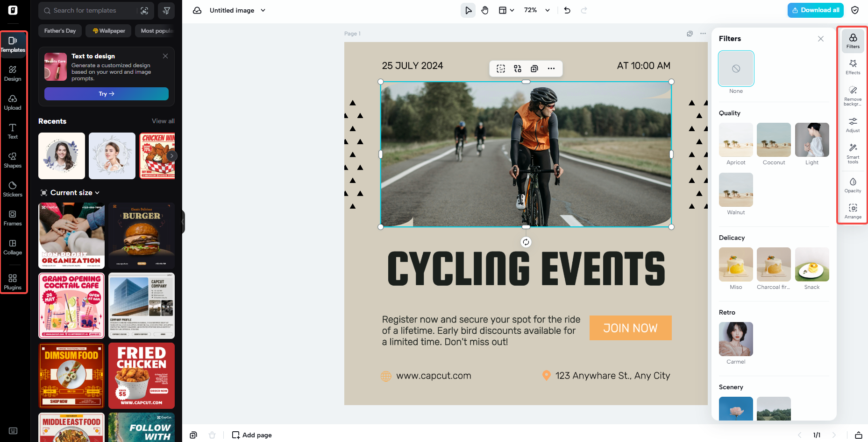This screenshot has width=868, height=442.
Task: Open the layout view dropdown
Action: [x=506, y=10]
